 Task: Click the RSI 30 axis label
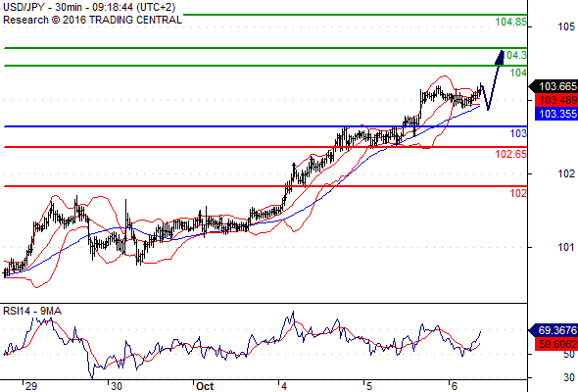click(x=569, y=377)
